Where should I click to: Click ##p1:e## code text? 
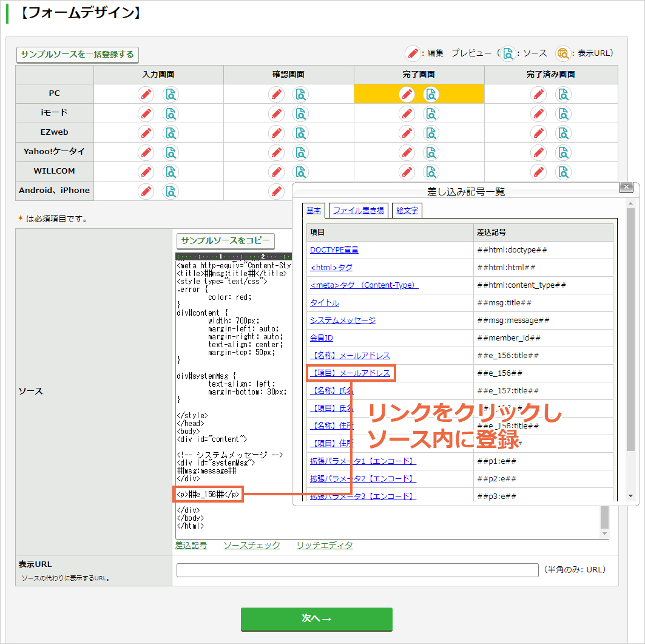496,461
